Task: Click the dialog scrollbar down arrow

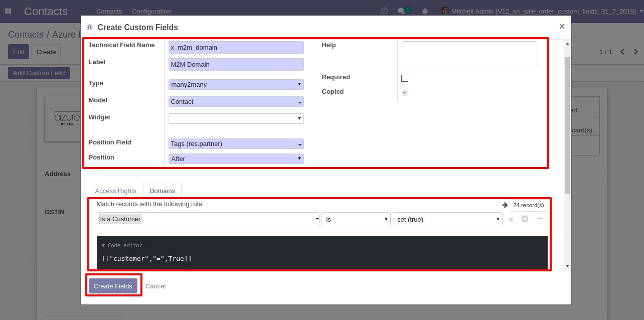Action: click(567, 266)
